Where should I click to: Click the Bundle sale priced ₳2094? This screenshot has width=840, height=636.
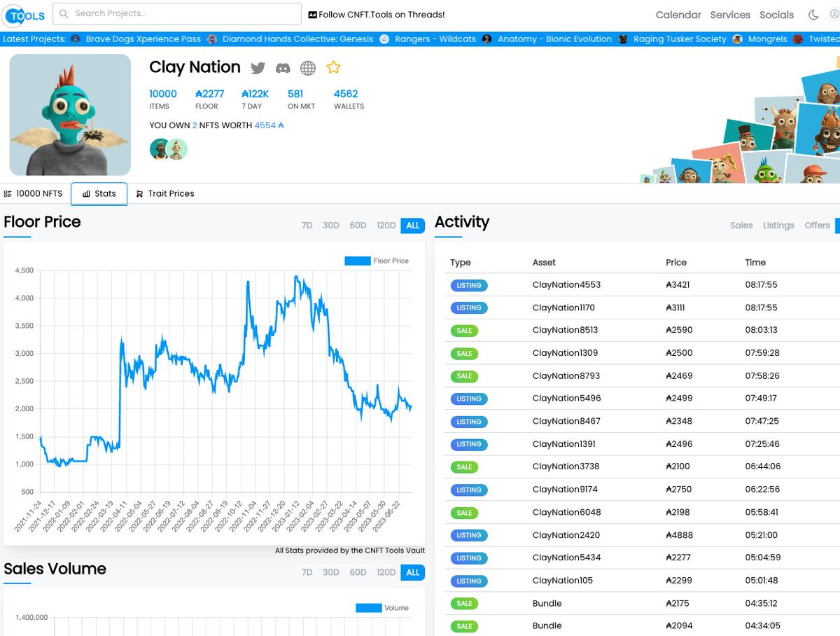[x=547, y=626]
